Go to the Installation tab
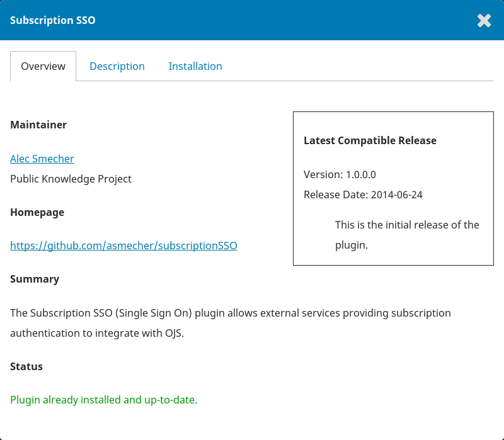 pyautogui.click(x=195, y=66)
